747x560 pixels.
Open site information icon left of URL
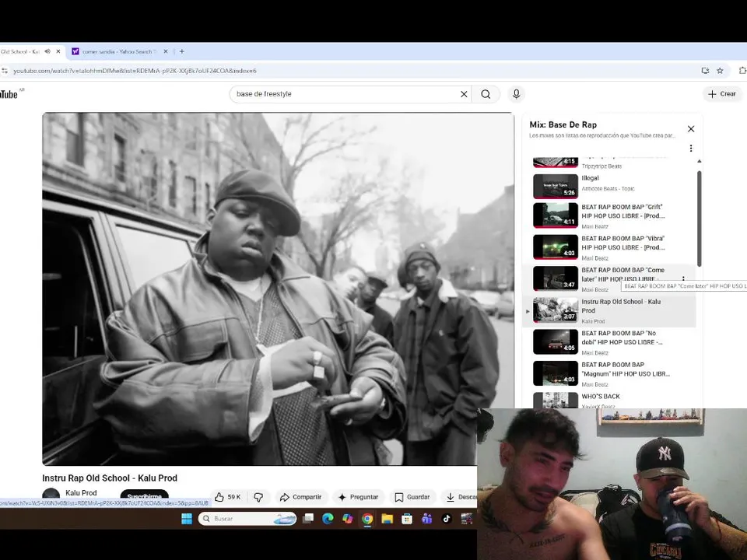coord(5,71)
